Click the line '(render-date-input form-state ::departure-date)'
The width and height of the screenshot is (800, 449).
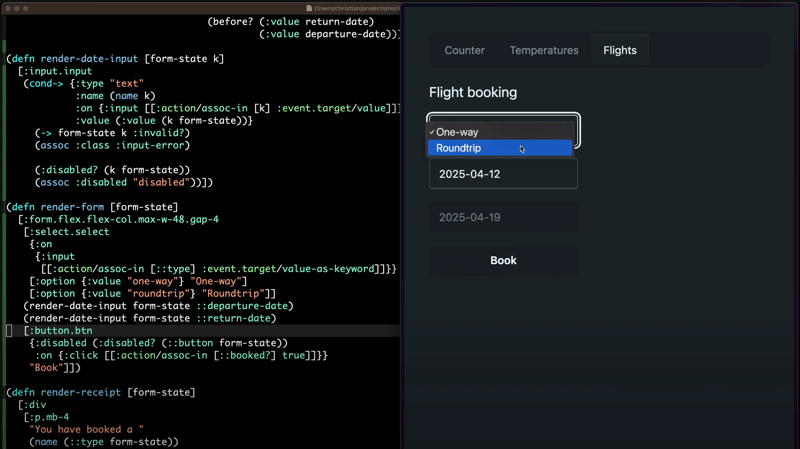tap(159, 306)
